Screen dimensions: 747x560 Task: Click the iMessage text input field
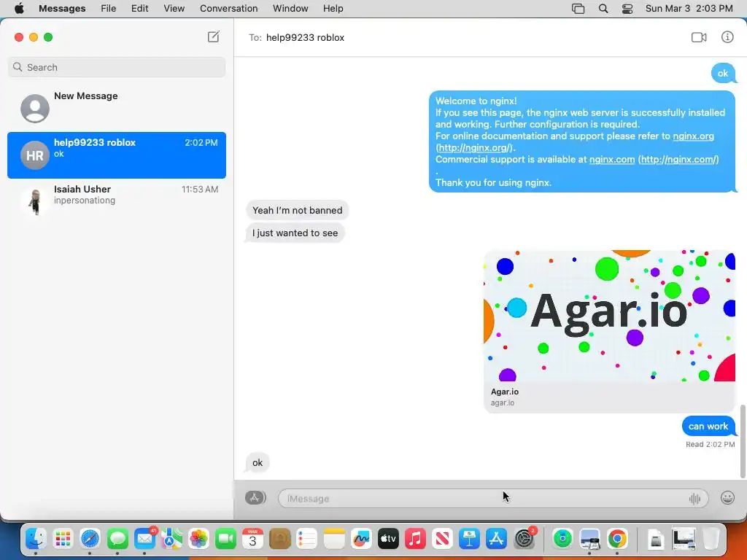[x=493, y=499]
